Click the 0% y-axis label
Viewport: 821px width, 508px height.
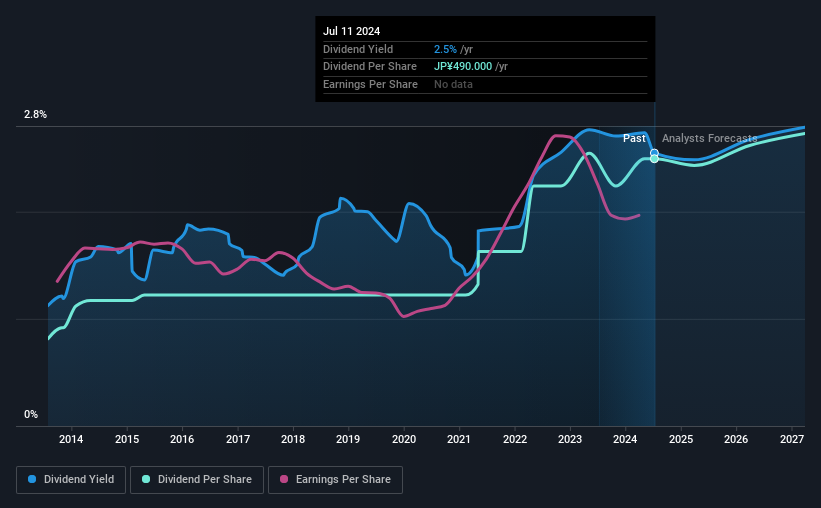pos(31,414)
